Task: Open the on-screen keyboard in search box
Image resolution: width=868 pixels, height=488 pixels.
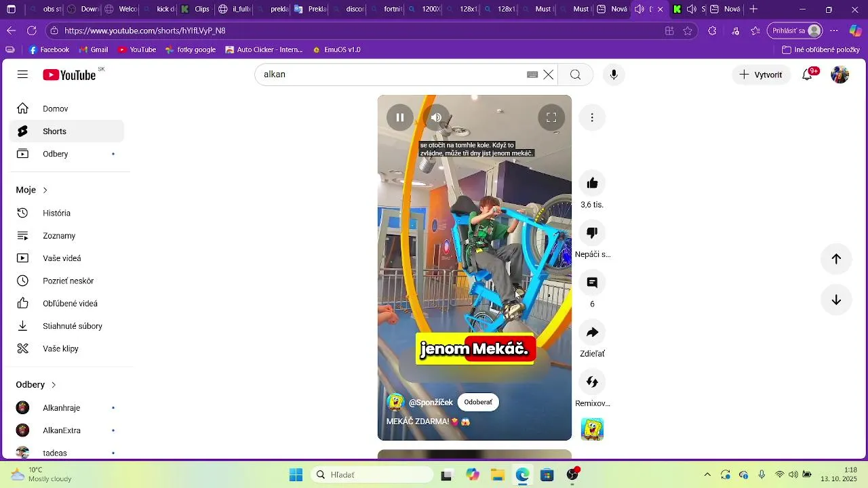Action: (532, 75)
